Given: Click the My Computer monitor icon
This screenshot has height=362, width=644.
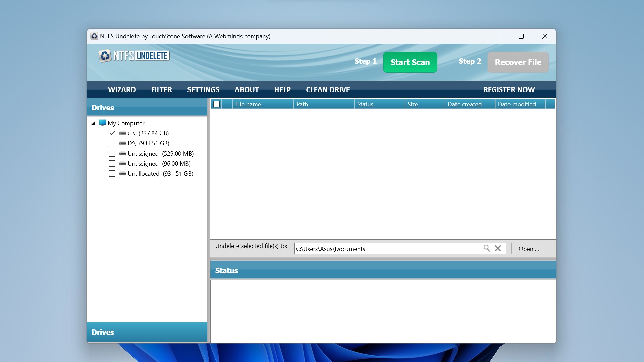Looking at the screenshot, I should [x=103, y=123].
